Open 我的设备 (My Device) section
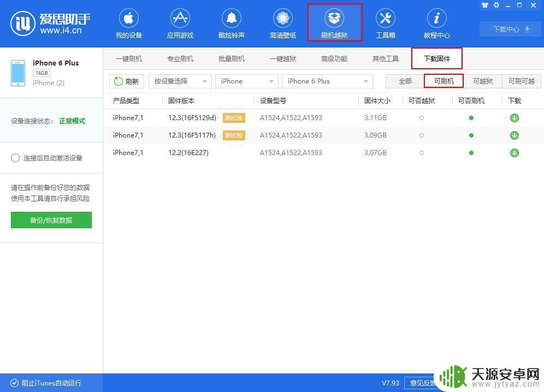Image resolution: width=544 pixels, height=392 pixels. pos(129,23)
